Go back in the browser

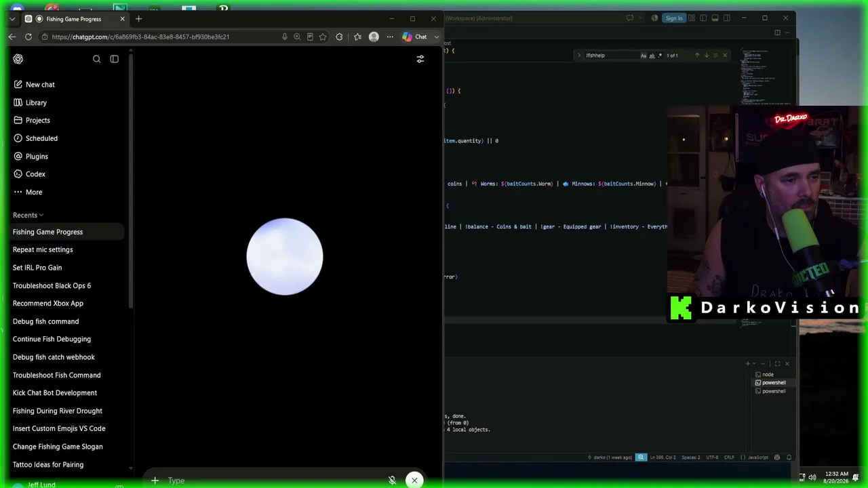pos(12,37)
